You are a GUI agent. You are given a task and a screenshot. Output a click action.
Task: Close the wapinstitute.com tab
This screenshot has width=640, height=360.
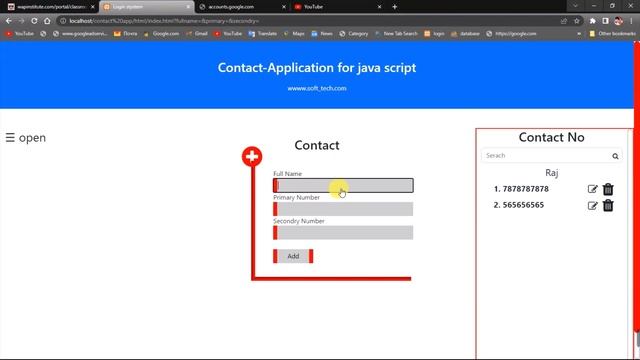[x=93, y=7]
